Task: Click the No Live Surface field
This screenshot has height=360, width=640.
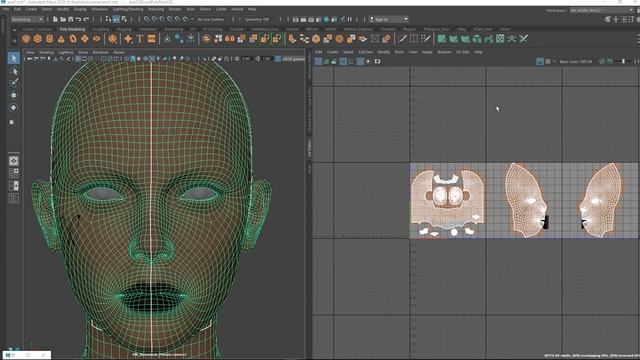Action: point(211,19)
